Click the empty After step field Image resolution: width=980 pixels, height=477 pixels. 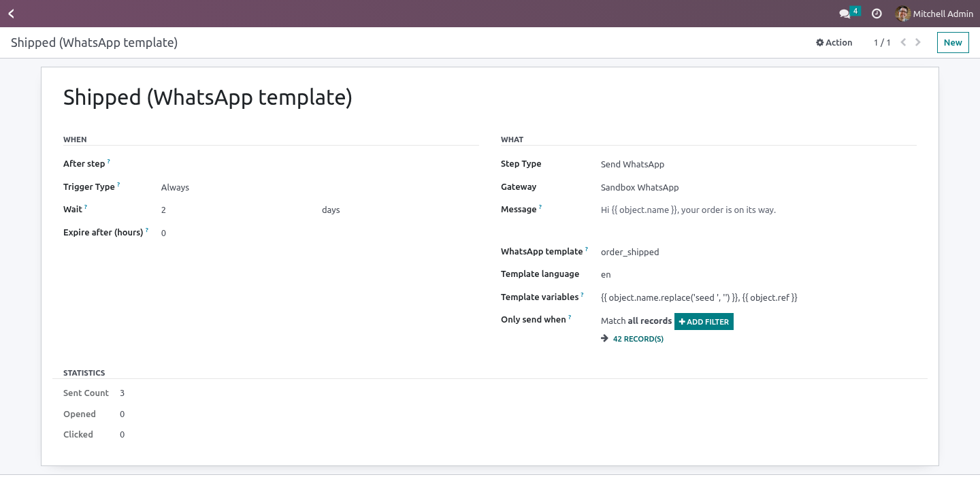click(320, 164)
